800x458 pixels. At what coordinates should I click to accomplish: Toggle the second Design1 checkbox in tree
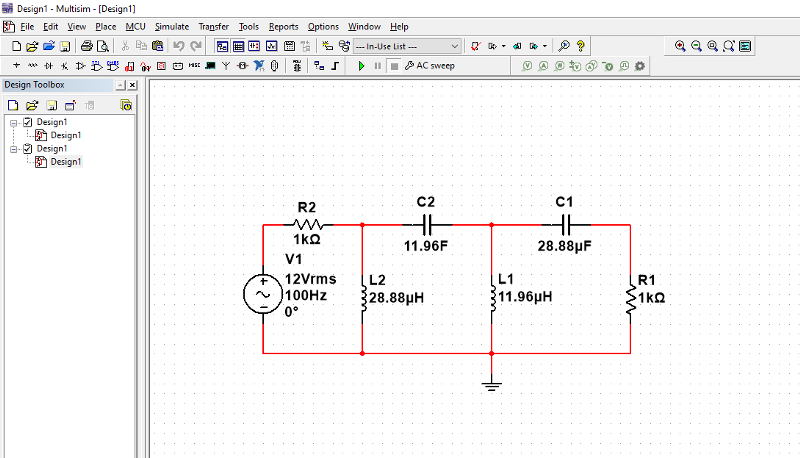coord(27,148)
